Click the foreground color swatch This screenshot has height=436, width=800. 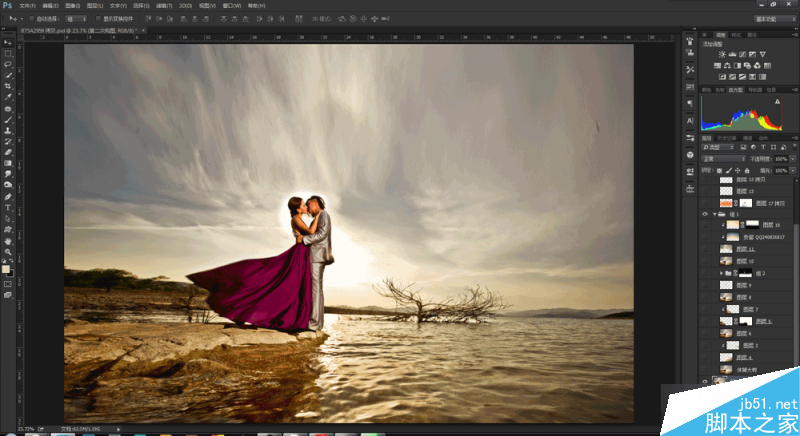click(x=6, y=269)
